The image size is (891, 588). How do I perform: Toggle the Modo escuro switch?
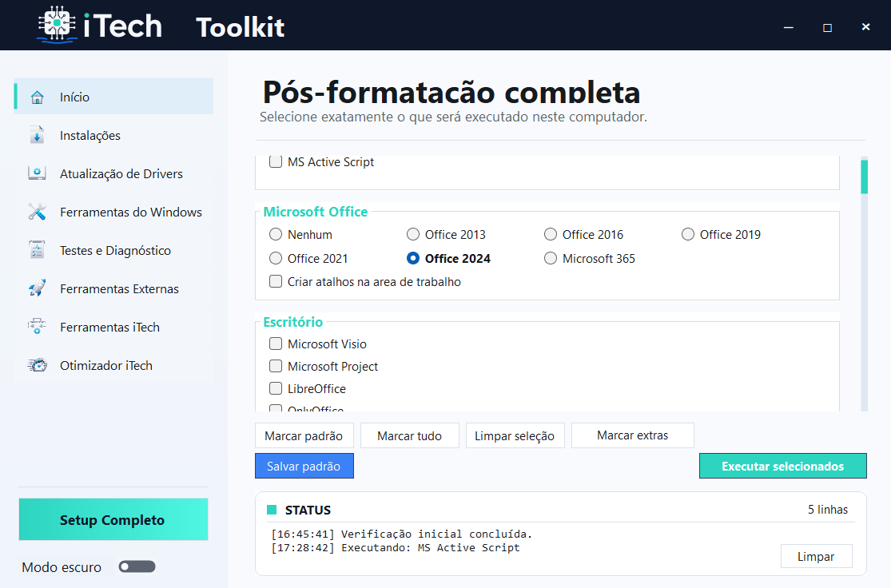click(x=137, y=566)
